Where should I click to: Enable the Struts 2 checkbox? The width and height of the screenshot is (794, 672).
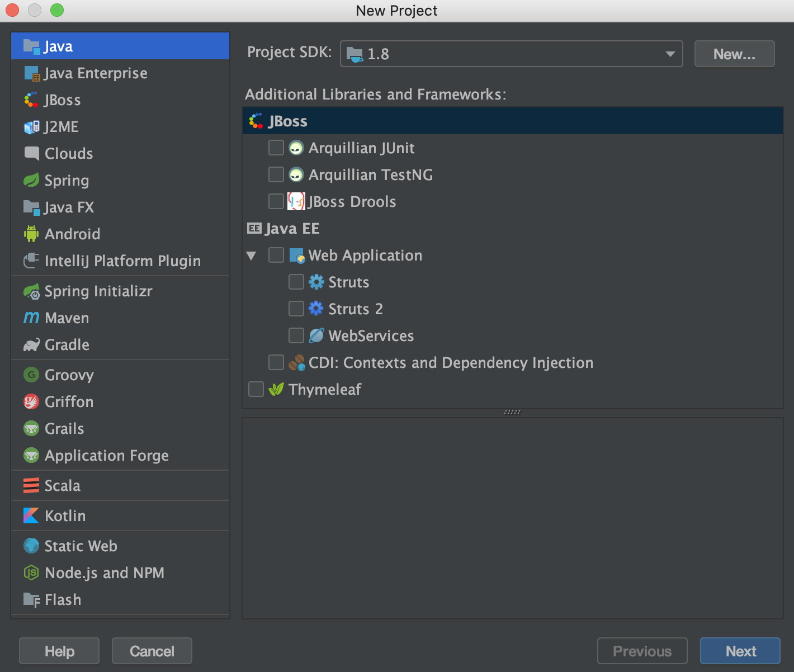(x=296, y=309)
